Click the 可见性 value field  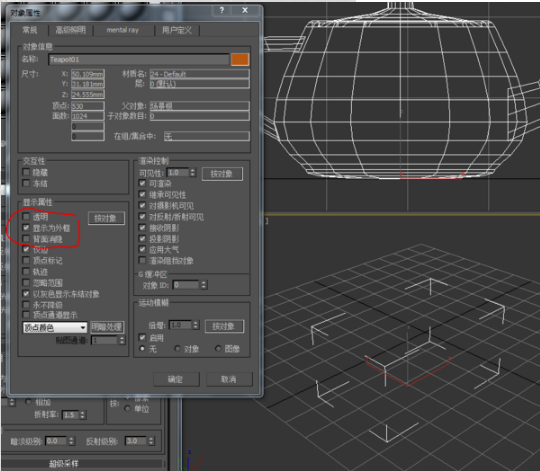[x=178, y=172]
